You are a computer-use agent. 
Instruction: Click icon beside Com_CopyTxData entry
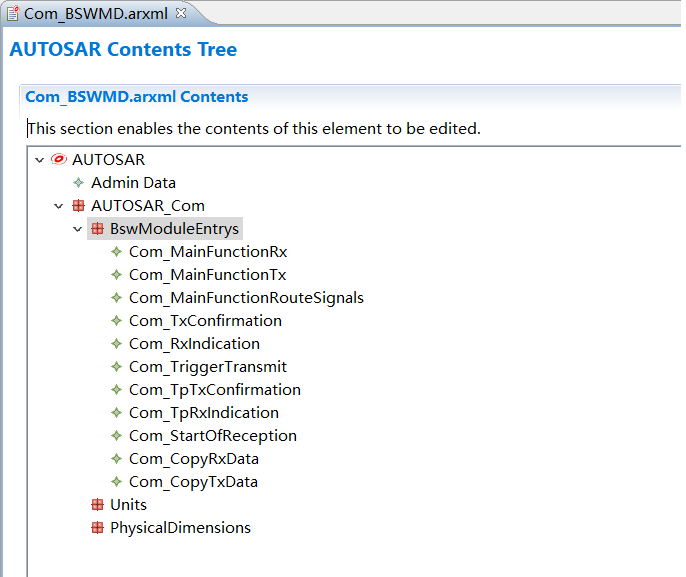116,482
